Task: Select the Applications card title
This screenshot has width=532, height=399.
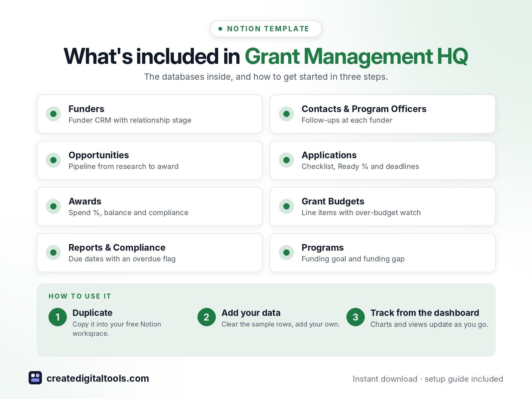Action: click(329, 155)
